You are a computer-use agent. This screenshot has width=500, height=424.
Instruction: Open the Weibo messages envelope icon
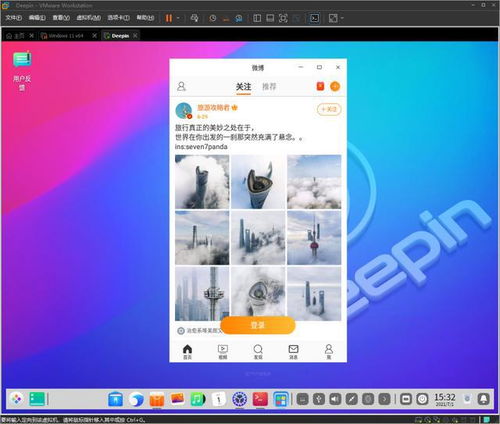pos(293,351)
